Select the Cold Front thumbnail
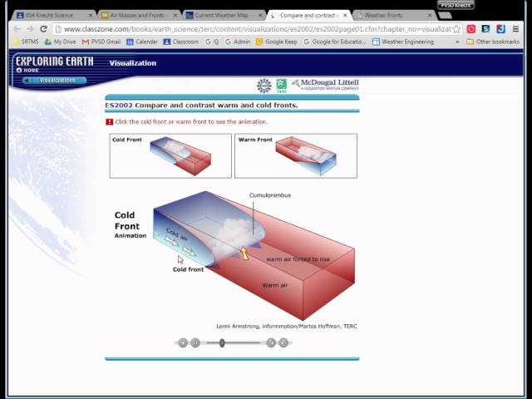This screenshot has width=532, height=399. click(170, 155)
